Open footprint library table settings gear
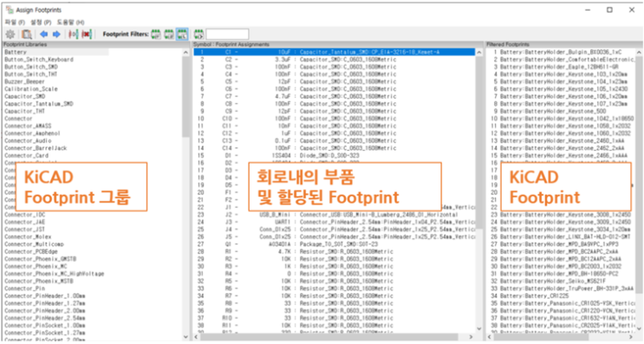This screenshot has height=344, width=644. (x=10, y=35)
